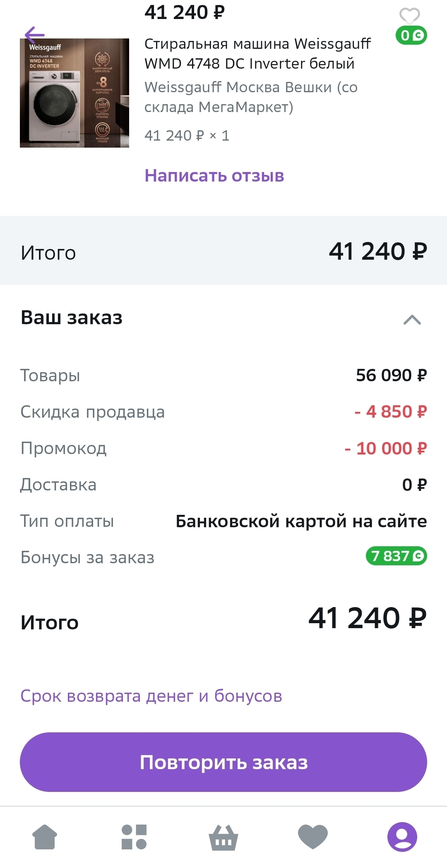This screenshot has height=868, width=447.
Task: Tap the Скидка продавца discount amount
Action: tap(390, 412)
